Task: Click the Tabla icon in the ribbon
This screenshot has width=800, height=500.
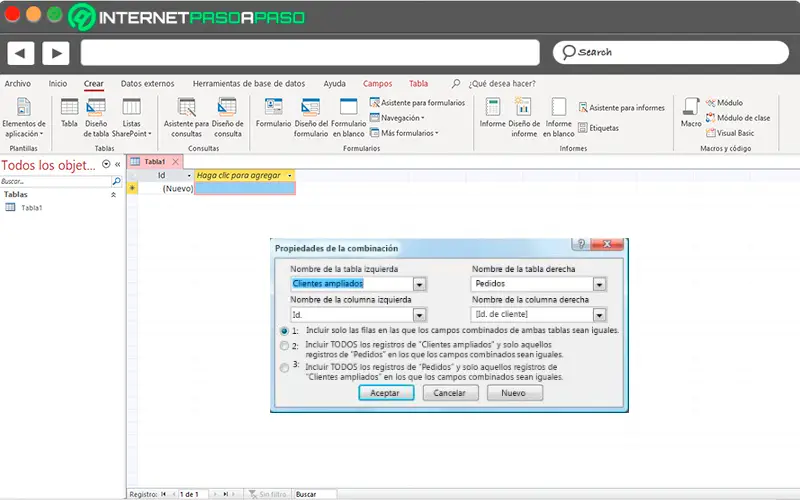Action: pos(69,107)
